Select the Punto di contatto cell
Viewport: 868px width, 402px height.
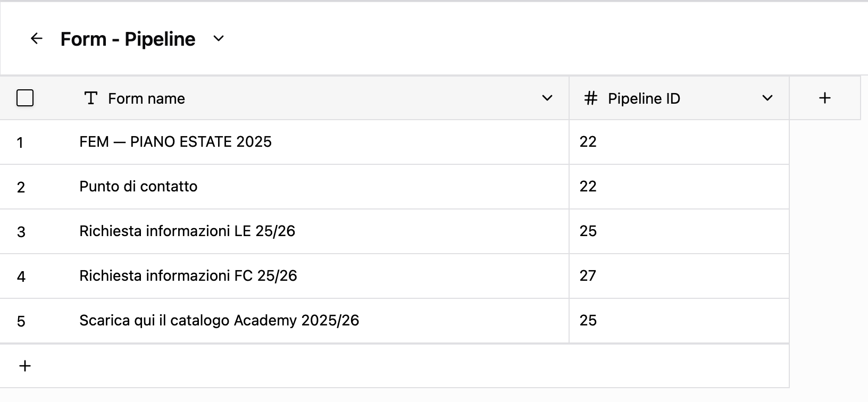point(138,187)
